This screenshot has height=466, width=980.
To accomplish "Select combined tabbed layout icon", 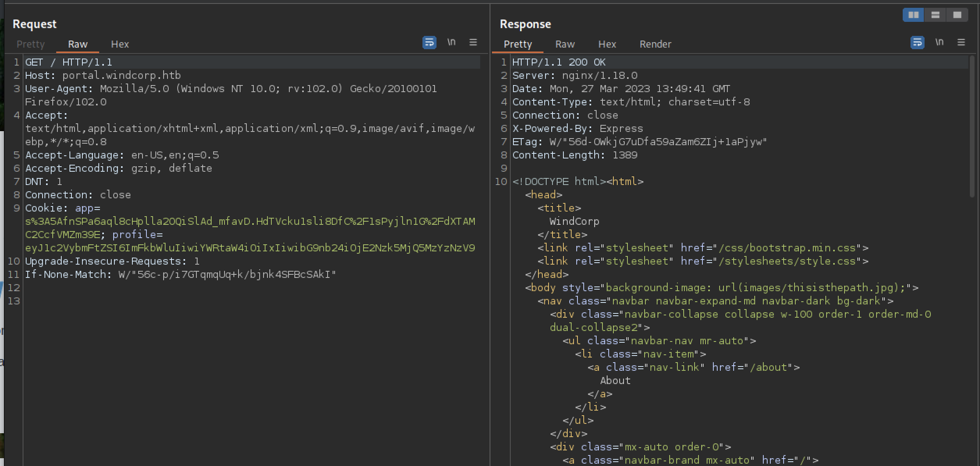I will (x=957, y=15).
